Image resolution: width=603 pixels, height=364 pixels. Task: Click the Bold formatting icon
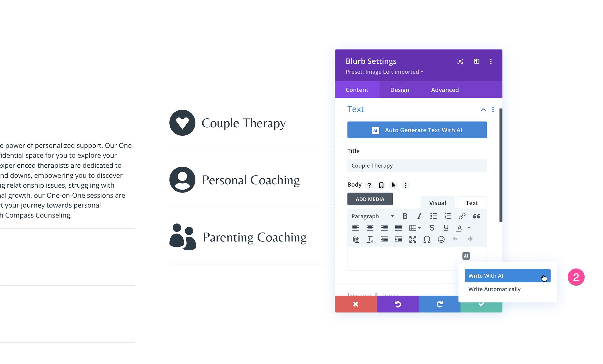[x=405, y=216]
